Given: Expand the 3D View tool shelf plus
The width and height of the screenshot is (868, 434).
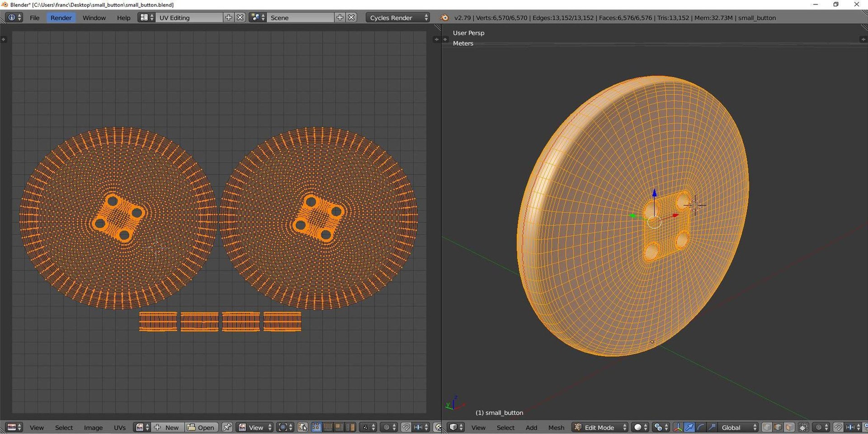Looking at the screenshot, I should 445,39.
